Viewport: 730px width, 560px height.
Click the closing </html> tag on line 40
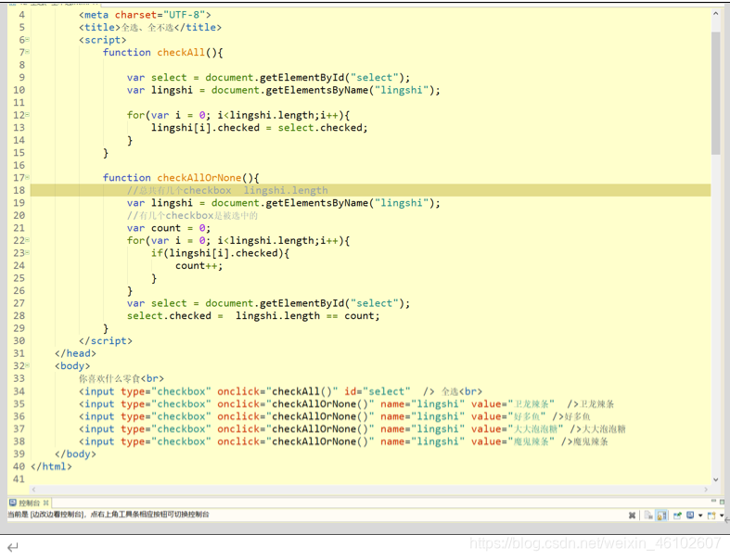pos(51,466)
